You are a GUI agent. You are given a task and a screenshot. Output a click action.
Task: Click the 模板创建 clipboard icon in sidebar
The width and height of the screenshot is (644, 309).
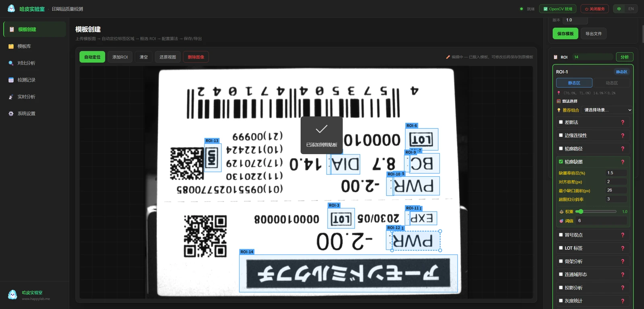tap(12, 29)
